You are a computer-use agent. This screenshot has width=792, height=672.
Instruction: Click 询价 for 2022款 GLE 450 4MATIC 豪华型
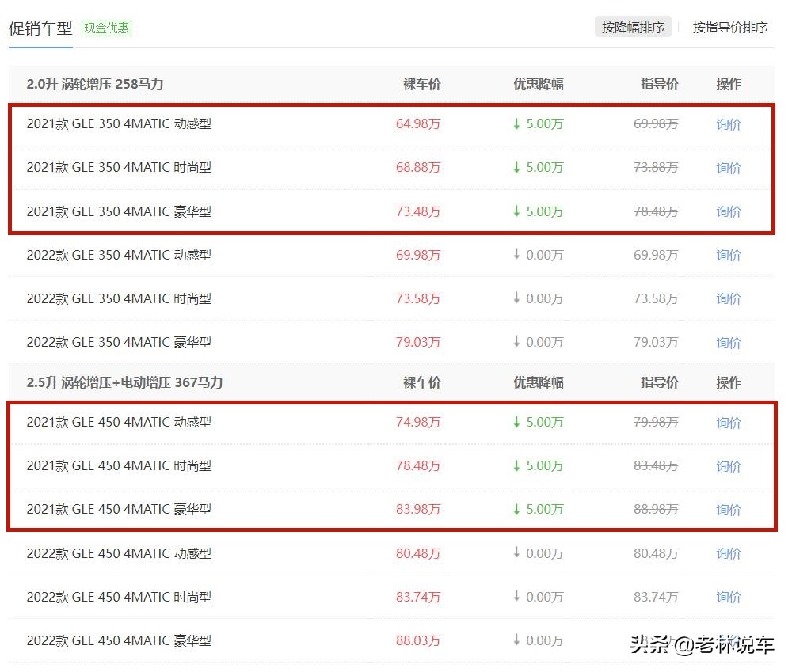(x=728, y=640)
